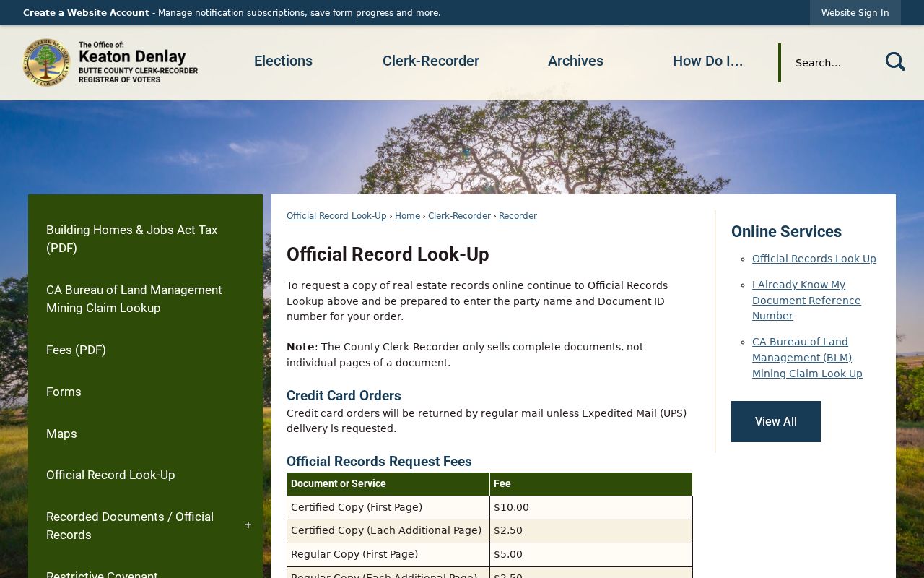This screenshot has height=578, width=924.
Task: Open I Already Know My Document Reference Number
Action: click(806, 301)
